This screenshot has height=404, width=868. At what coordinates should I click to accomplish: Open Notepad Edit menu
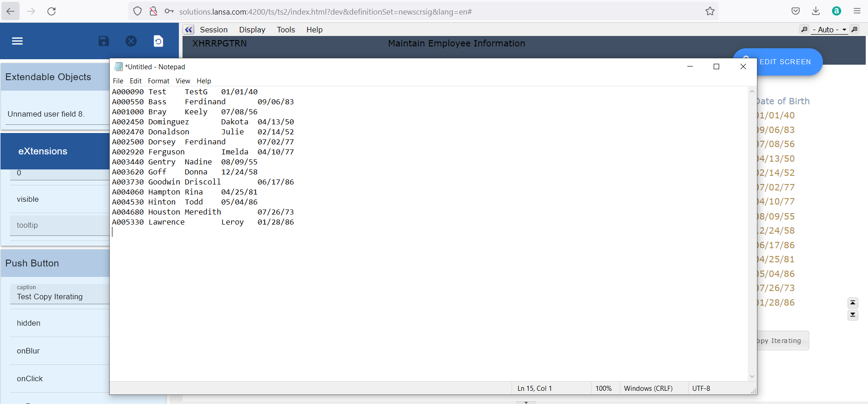(x=136, y=81)
